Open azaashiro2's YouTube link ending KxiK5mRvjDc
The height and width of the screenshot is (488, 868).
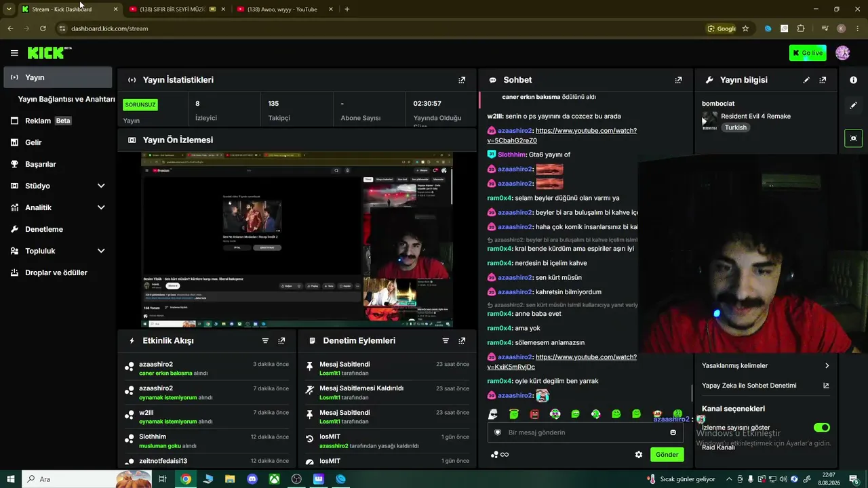pyautogui.click(x=561, y=362)
